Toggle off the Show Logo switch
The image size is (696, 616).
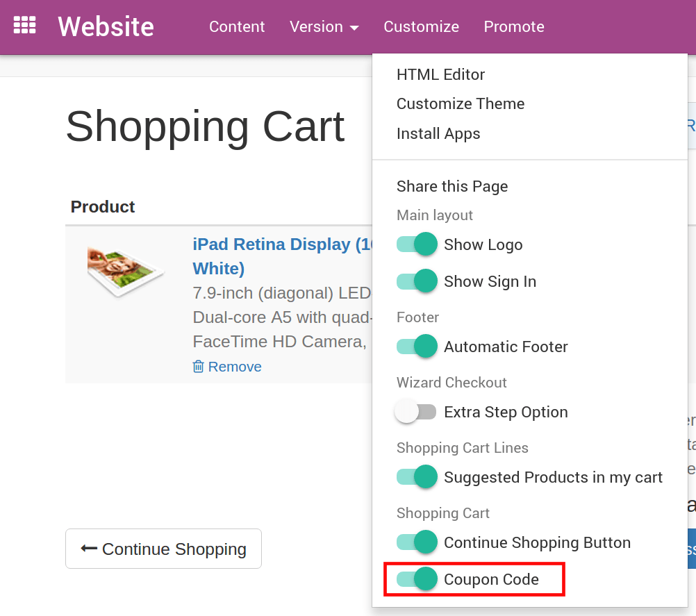pos(415,244)
